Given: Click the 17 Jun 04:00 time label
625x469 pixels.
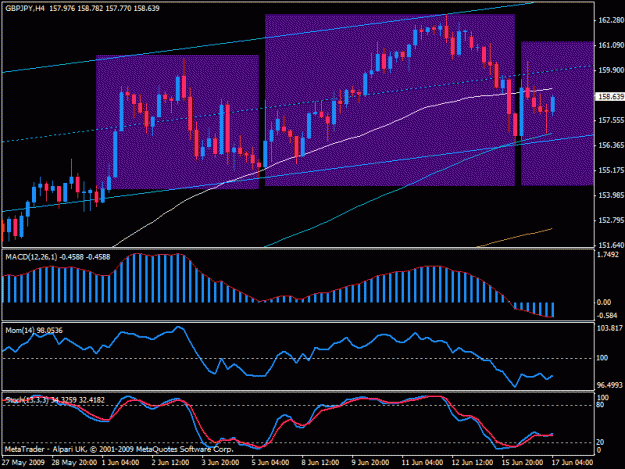Looking at the screenshot, I should pos(572,463).
